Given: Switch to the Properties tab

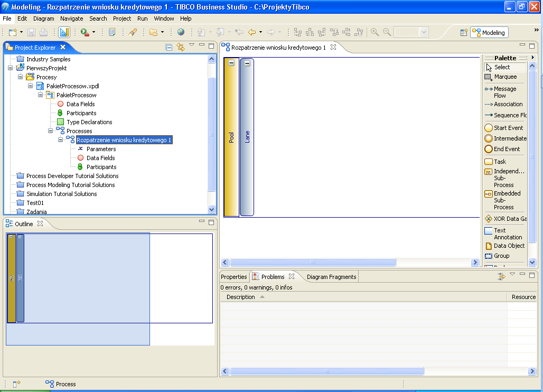Looking at the screenshot, I should coord(234,277).
